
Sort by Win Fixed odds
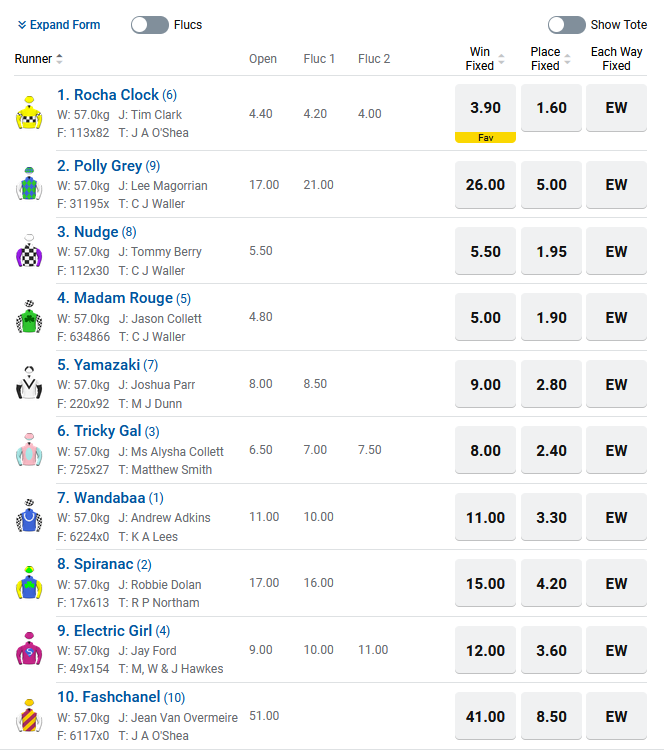click(501, 59)
